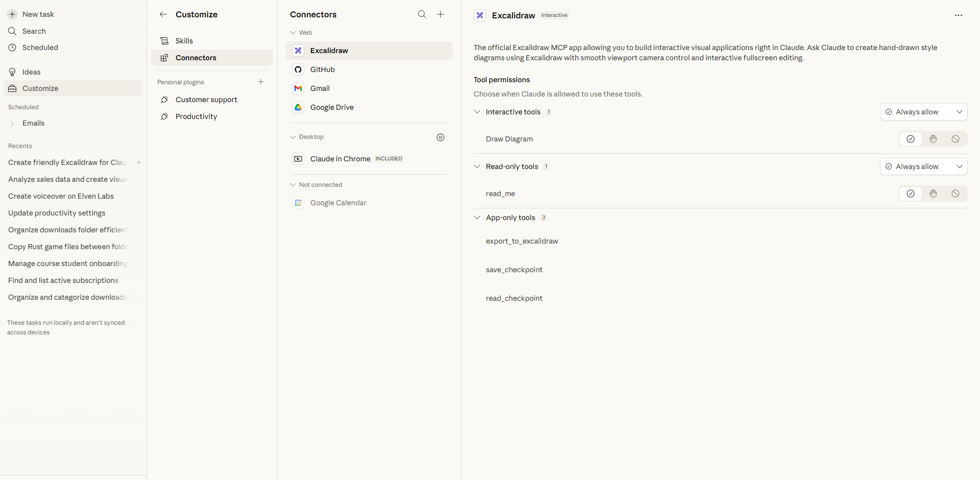This screenshot has height=480, width=980.
Task: Click the export_to_excalidraw tool row
Action: tap(522, 241)
